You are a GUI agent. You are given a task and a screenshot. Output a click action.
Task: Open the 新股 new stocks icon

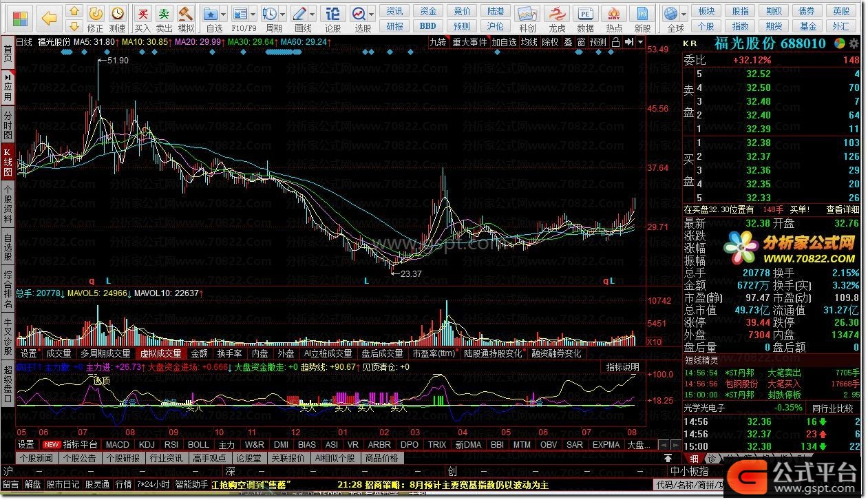[643, 19]
